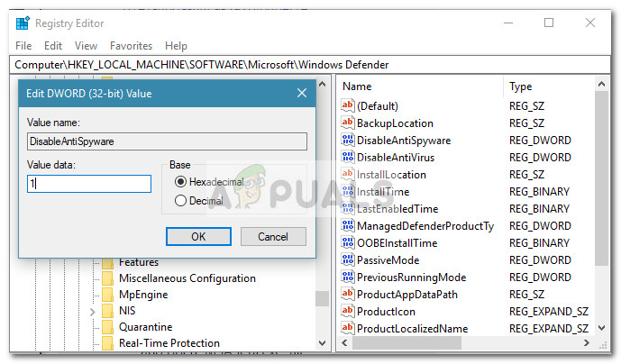Open the File menu
Viewport: 621px width, 364px height.
[23, 46]
